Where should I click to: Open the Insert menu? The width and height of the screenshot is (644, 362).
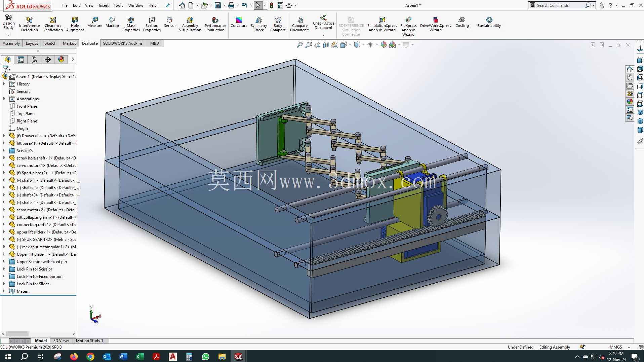104,5
